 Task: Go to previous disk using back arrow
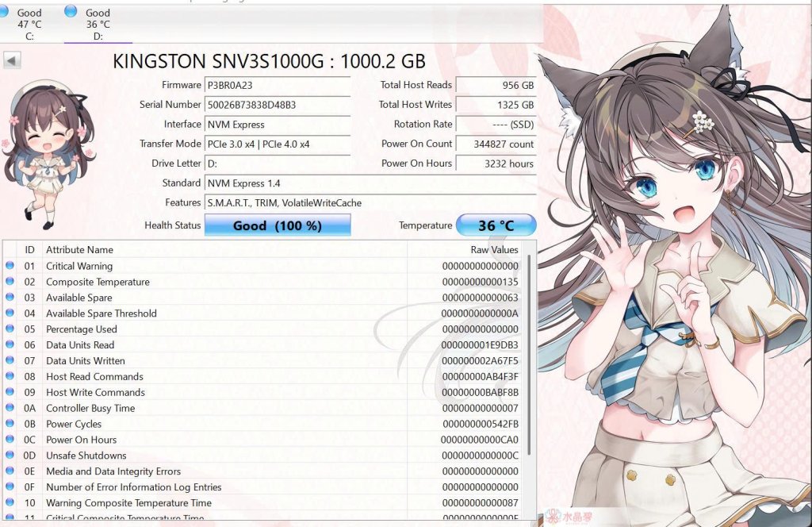pos(12,60)
